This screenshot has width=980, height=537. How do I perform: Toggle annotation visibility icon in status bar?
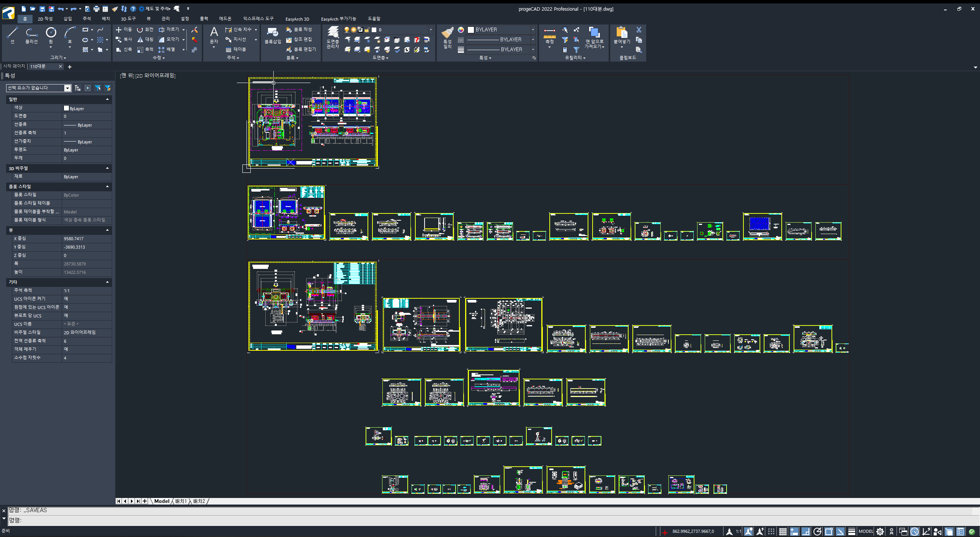coord(748,531)
